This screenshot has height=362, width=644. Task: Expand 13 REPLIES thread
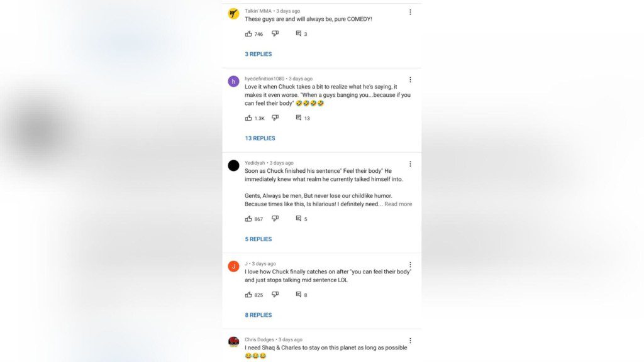[x=260, y=138]
